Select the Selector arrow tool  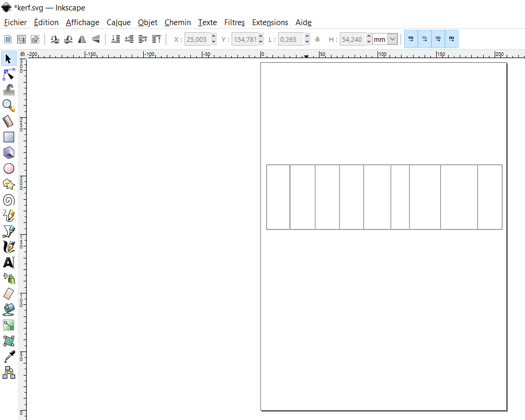(9, 59)
